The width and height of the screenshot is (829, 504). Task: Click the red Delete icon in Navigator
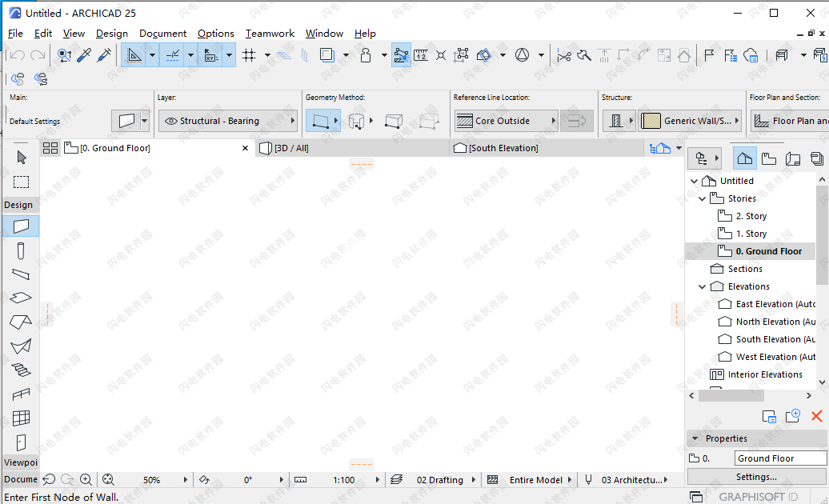tap(817, 416)
